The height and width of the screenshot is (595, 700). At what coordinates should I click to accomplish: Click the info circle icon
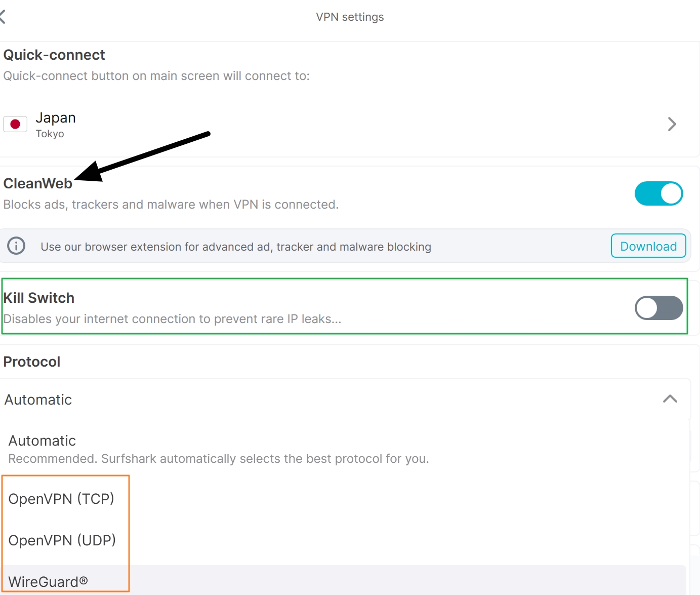click(16, 246)
